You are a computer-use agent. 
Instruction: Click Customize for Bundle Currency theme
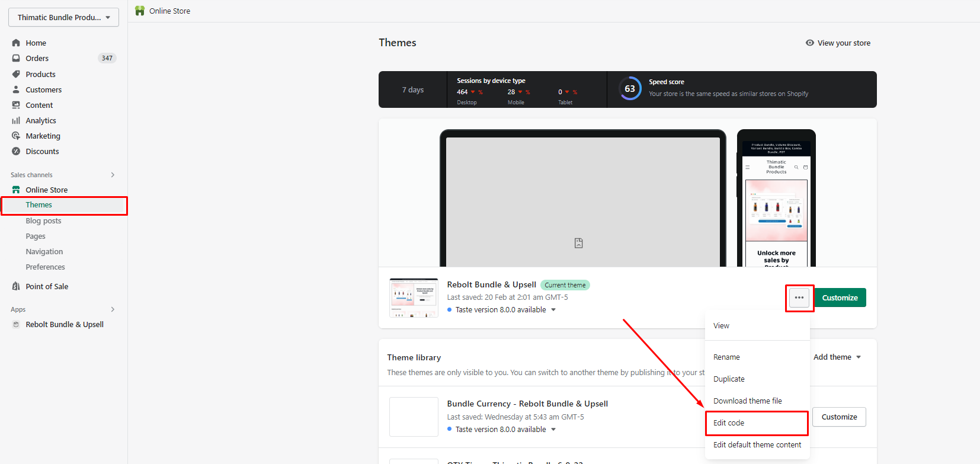[839, 417]
